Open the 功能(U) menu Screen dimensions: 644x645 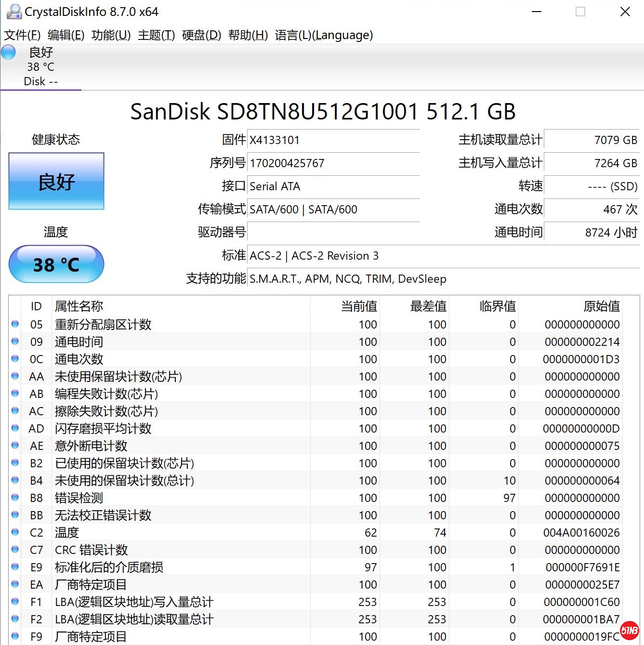[111, 35]
